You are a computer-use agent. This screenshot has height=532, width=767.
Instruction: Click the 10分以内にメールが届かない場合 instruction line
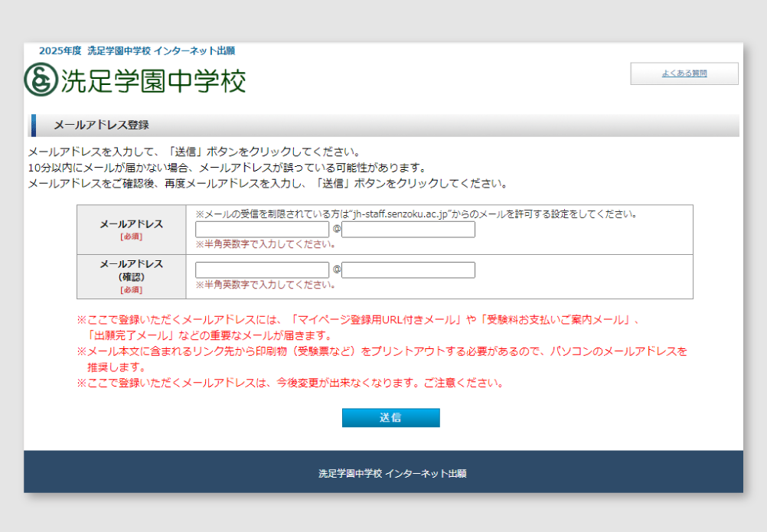coord(228,168)
